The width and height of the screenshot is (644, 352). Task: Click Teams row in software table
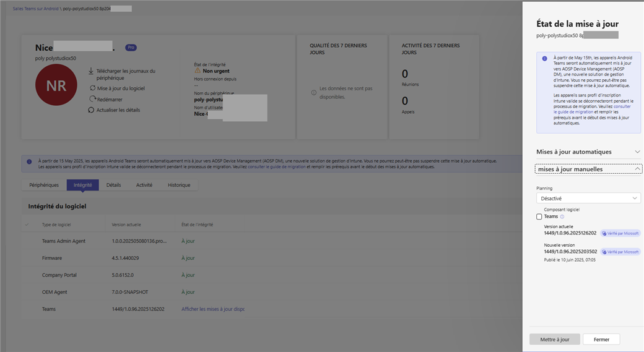(x=271, y=309)
